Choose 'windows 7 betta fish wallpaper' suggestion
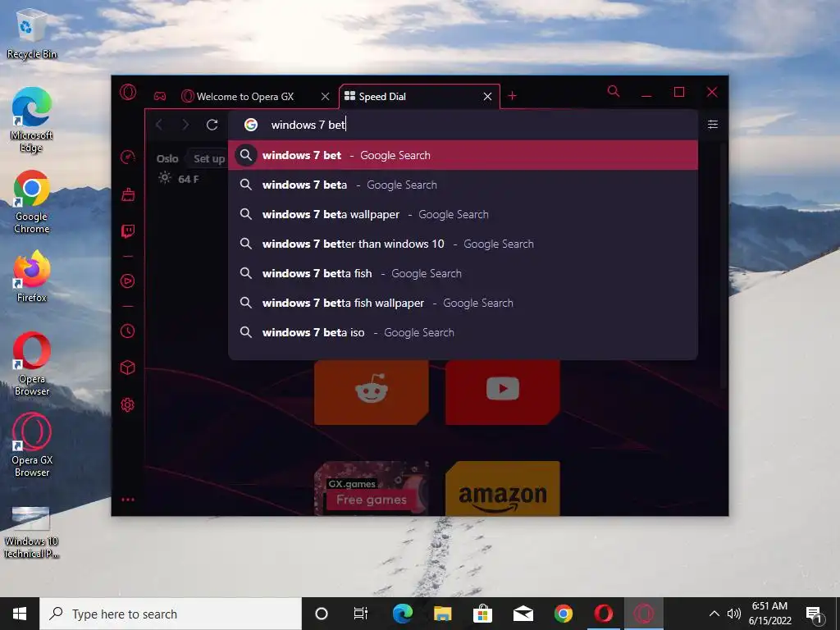The height and width of the screenshot is (630, 840). point(463,303)
